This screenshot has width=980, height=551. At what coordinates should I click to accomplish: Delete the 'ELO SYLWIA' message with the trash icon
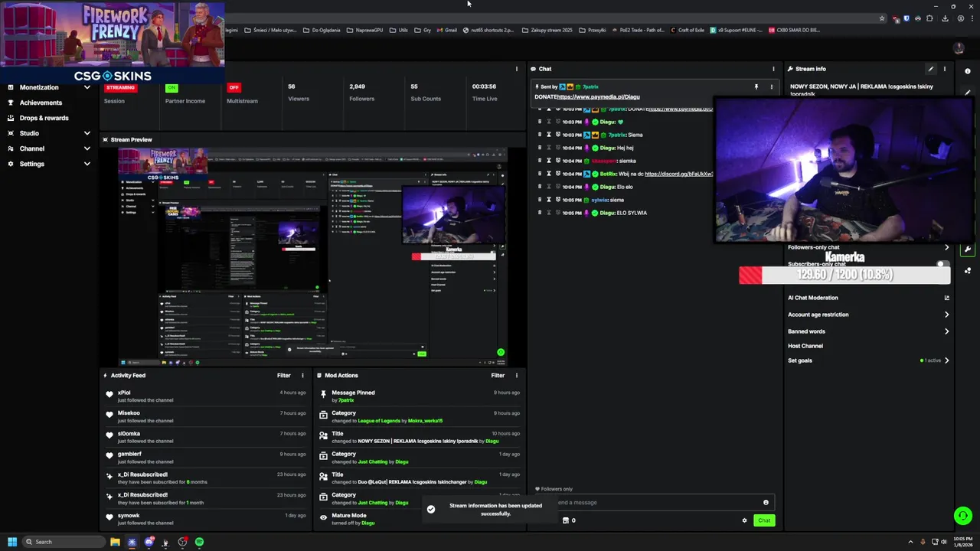point(540,213)
